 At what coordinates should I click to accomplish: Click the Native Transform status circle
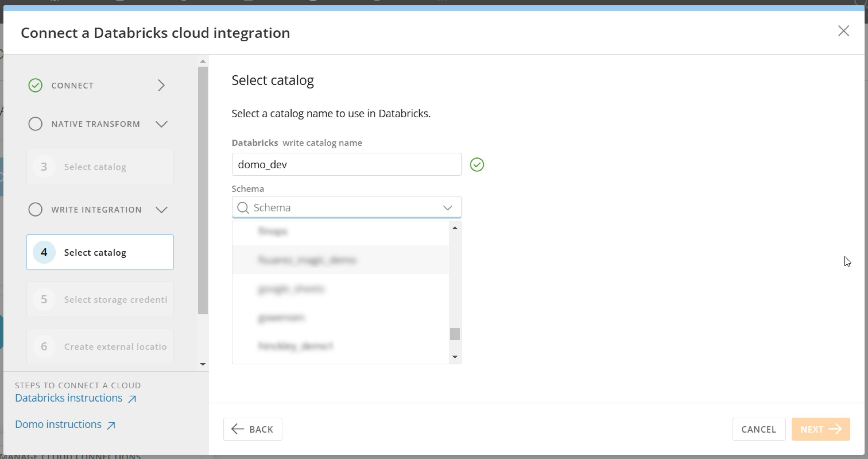35,124
